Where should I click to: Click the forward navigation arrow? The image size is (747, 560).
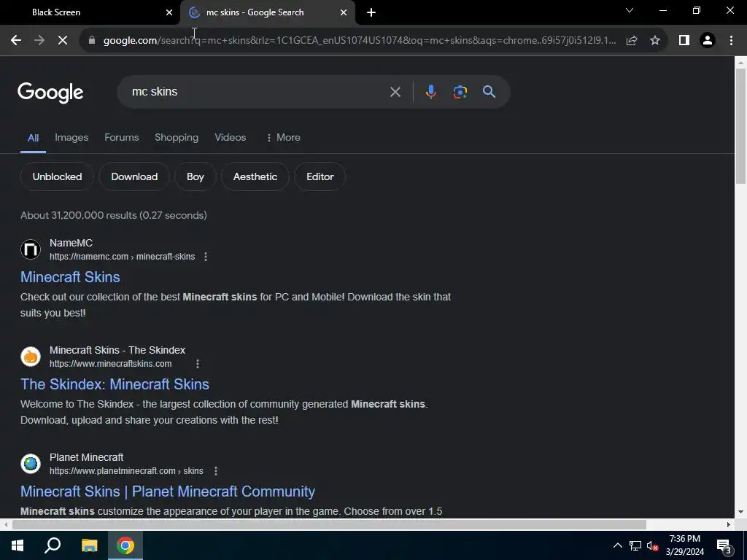39,41
